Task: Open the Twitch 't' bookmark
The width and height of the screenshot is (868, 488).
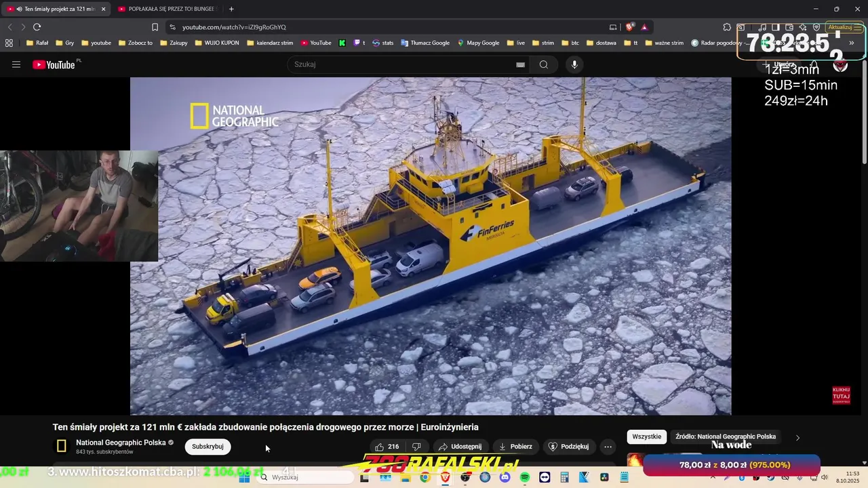Action: tap(359, 43)
